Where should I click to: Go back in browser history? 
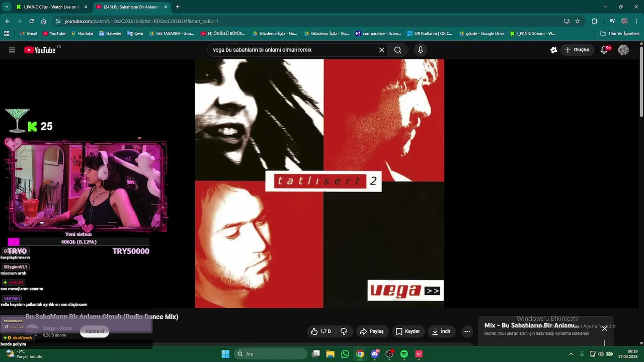[x=8, y=21]
